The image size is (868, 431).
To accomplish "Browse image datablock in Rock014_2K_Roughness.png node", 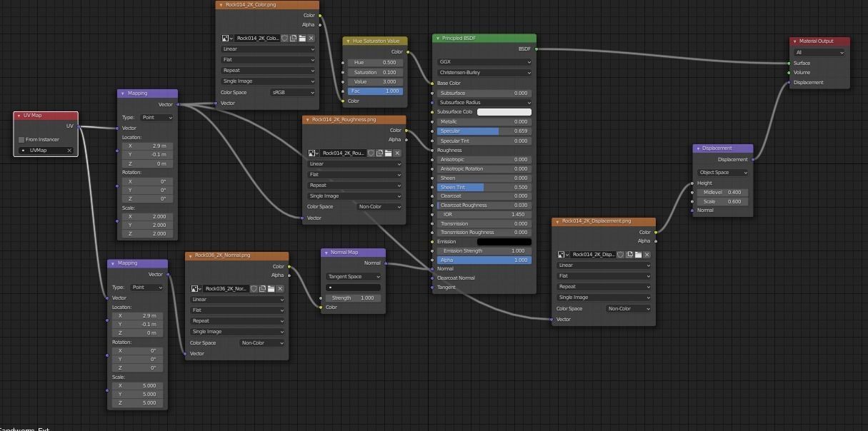I will point(313,153).
